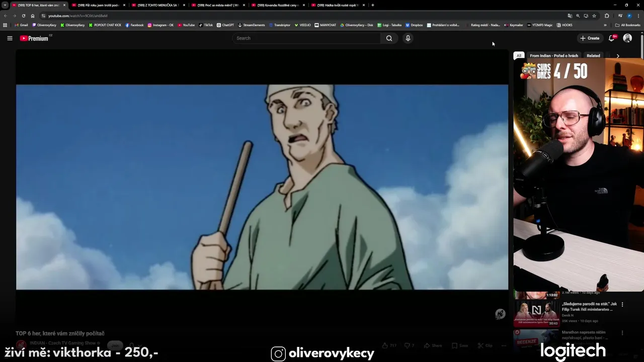Open the Instagram - OK bookmark
Image resolution: width=644 pixels, height=362 pixels.
(x=160, y=25)
